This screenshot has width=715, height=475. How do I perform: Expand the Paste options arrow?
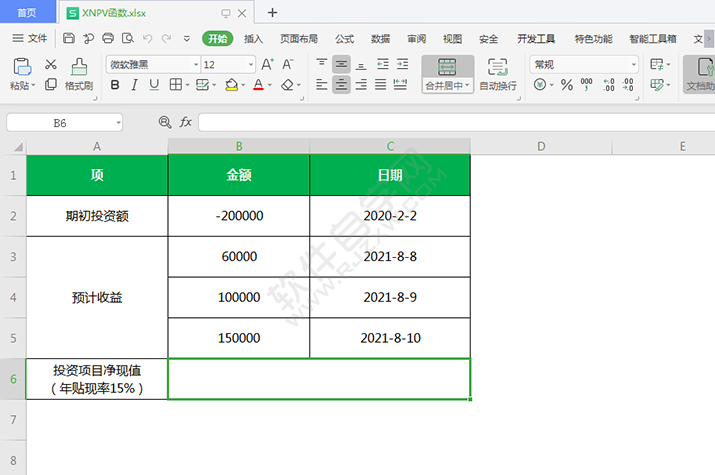click(33, 86)
